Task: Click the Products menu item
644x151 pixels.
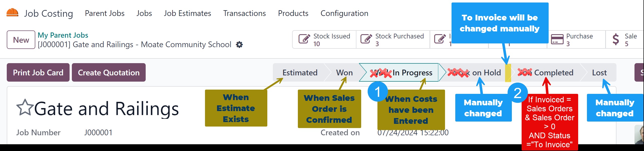Action: coord(293,13)
